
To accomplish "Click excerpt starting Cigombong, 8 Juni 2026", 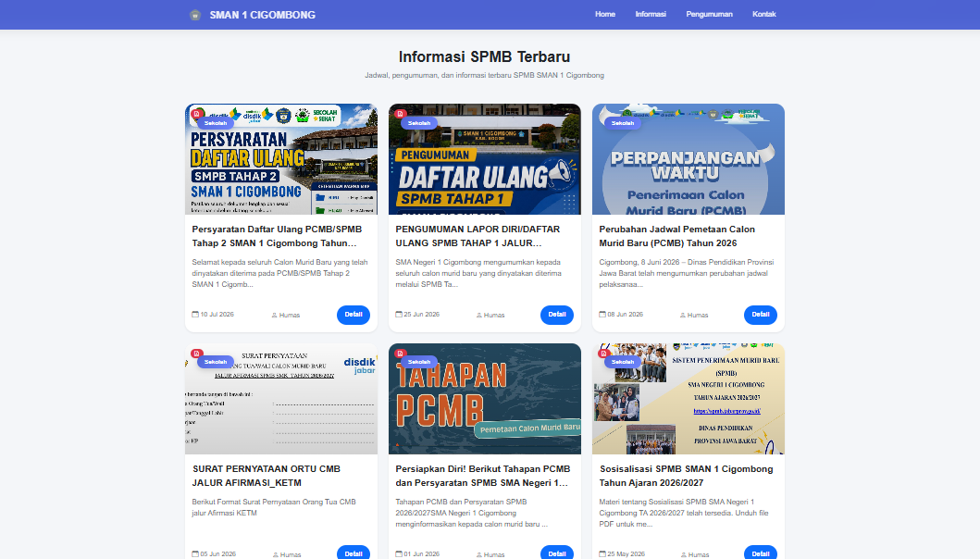I will click(x=687, y=273).
